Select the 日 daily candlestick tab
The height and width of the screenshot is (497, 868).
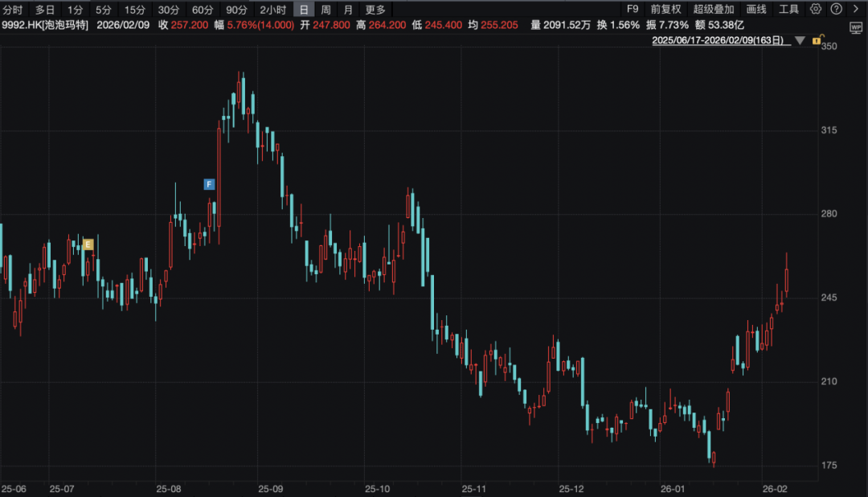[304, 10]
